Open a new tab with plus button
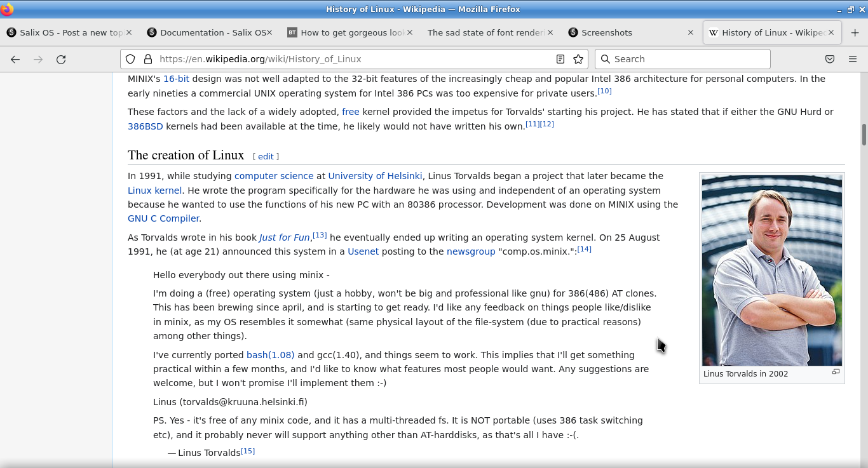This screenshot has width=868, height=468. coord(855,32)
